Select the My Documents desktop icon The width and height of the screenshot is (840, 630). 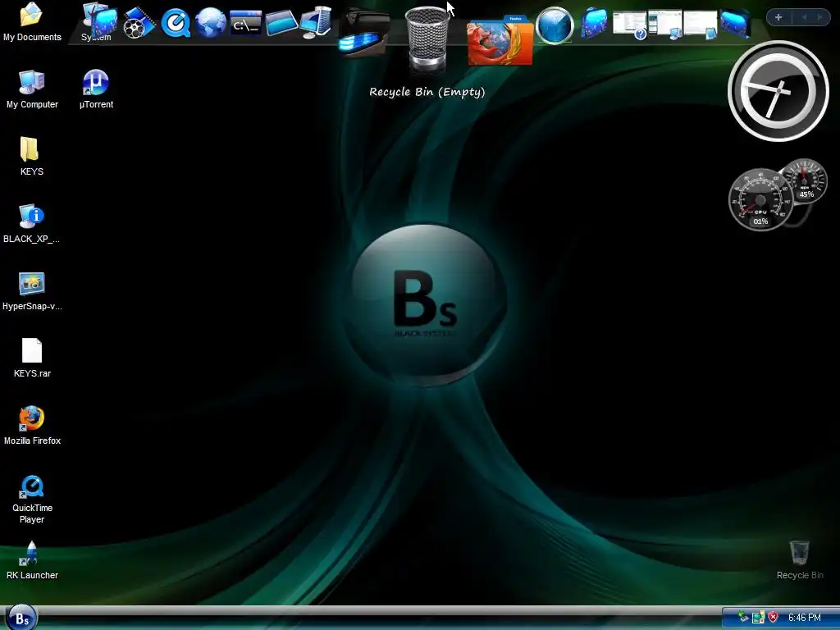click(x=32, y=21)
